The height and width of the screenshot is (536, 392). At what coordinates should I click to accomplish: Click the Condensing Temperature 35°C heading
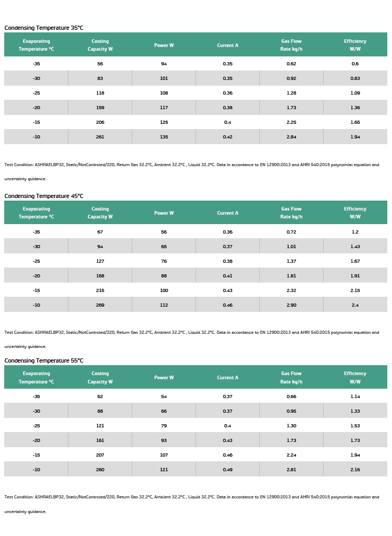[44, 28]
